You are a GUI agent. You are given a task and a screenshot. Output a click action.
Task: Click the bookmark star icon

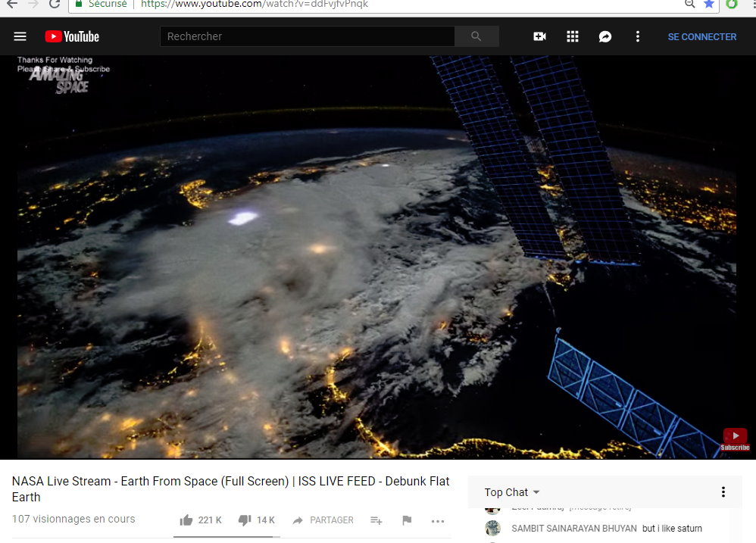[709, 4]
